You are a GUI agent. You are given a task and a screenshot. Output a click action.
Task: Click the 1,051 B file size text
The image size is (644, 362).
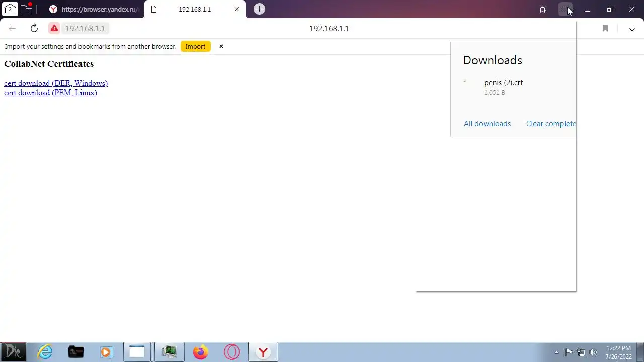click(x=494, y=93)
